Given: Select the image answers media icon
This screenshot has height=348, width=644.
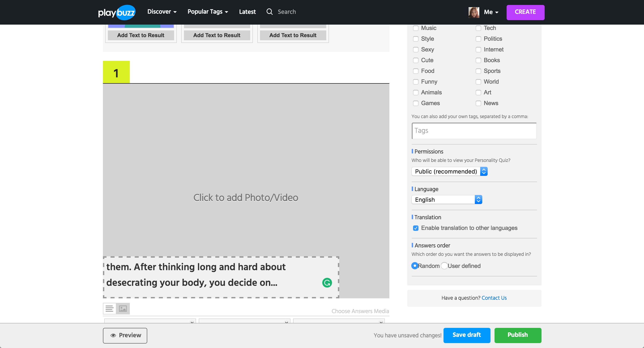Looking at the screenshot, I should click(x=123, y=309).
